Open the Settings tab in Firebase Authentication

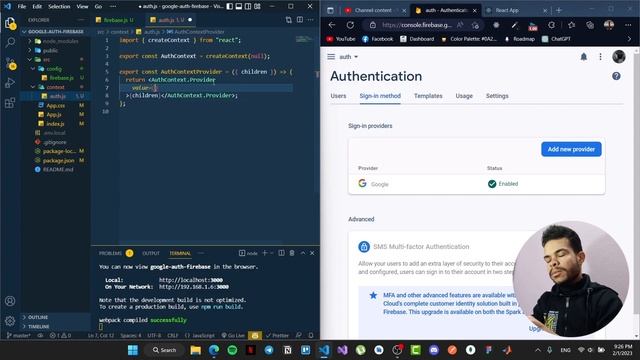(x=497, y=96)
